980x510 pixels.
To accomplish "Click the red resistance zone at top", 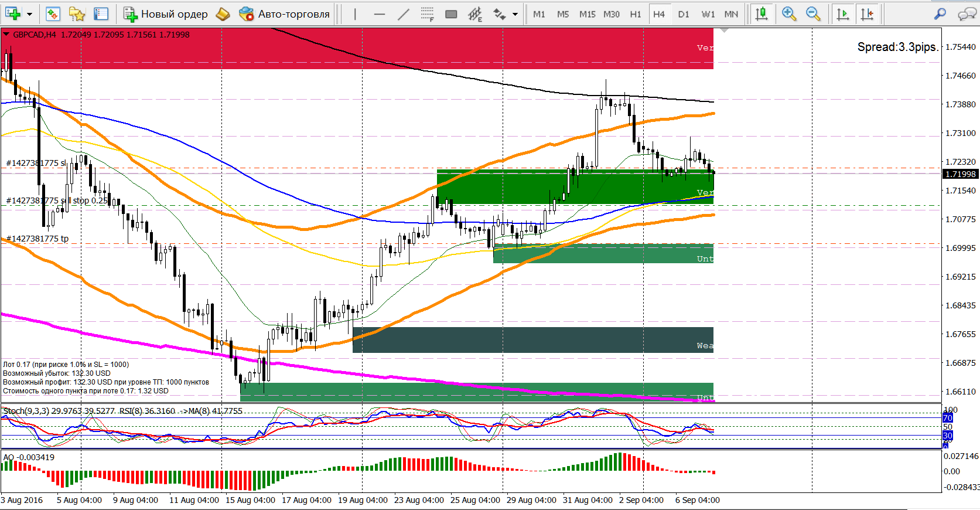I will tap(357, 48).
